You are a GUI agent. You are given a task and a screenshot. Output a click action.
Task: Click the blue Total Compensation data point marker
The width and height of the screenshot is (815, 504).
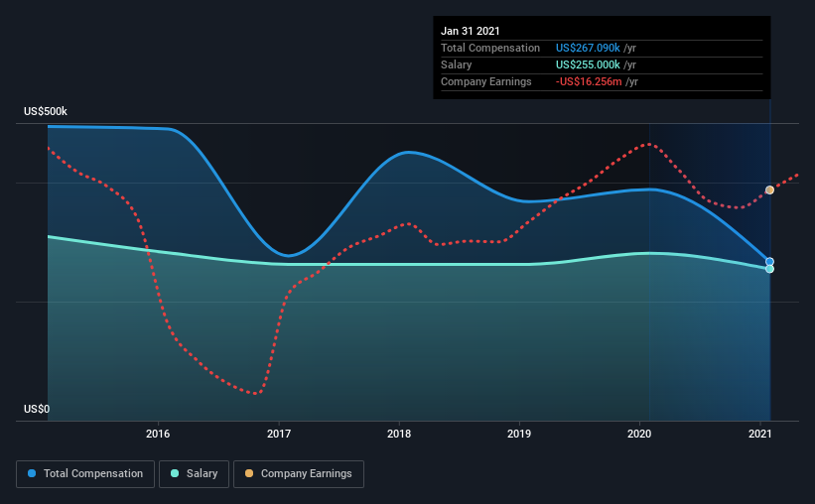click(769, 262)
